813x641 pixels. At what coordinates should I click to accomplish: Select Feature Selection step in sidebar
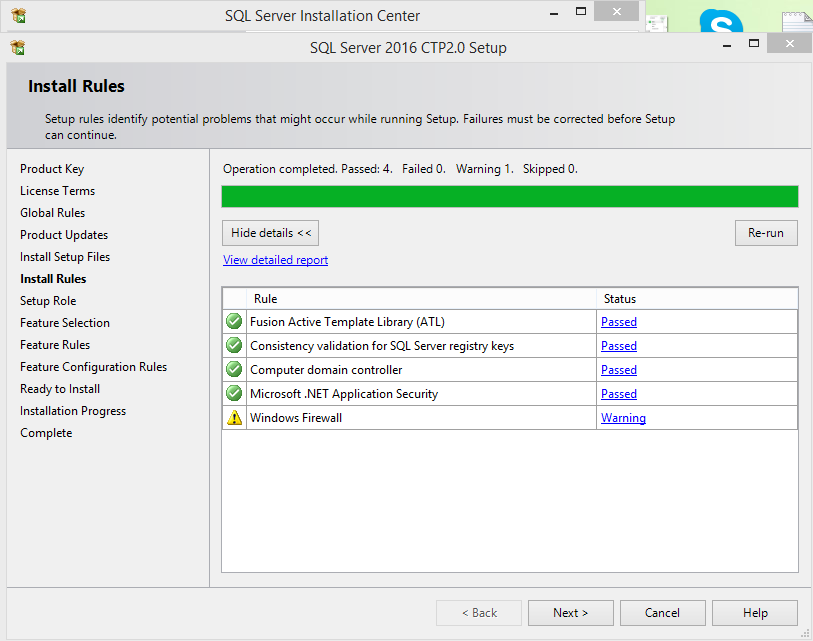pos(65,323)
